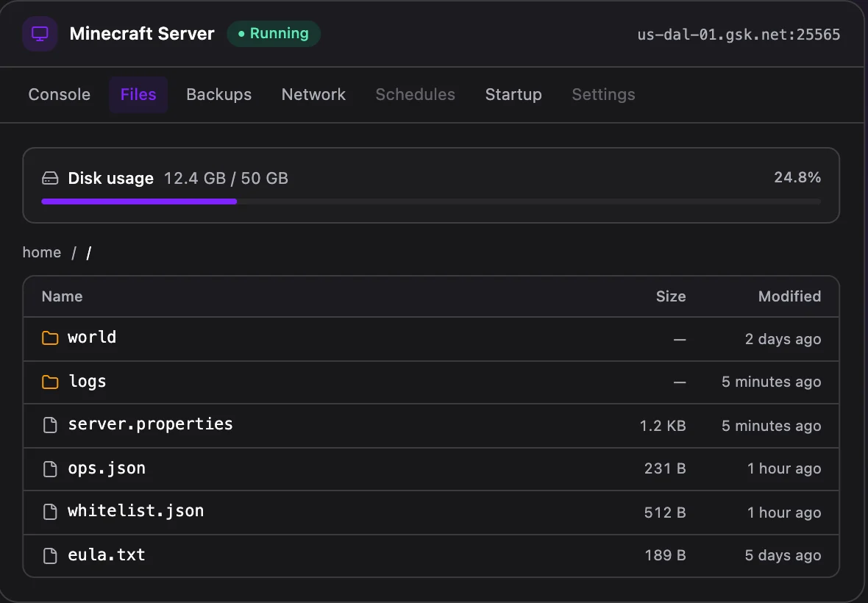Click the 512 B size value
Viewport: 868px width, 603px height.
tap(665, 513)
